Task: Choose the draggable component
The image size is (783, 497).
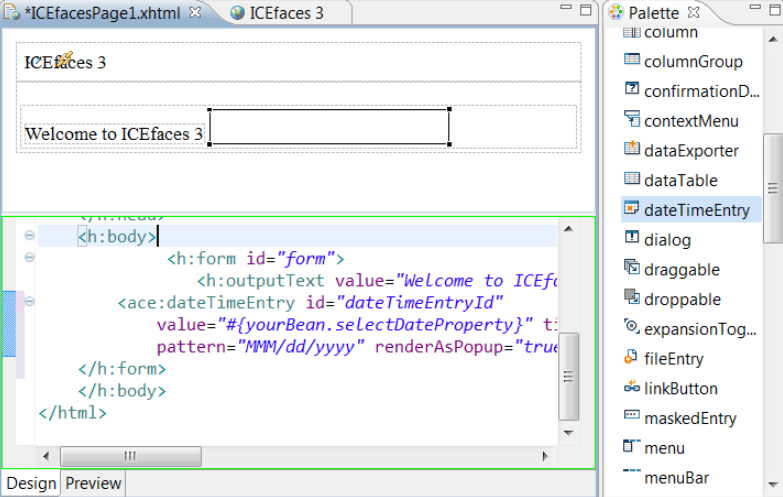Action: coord(681,270)
